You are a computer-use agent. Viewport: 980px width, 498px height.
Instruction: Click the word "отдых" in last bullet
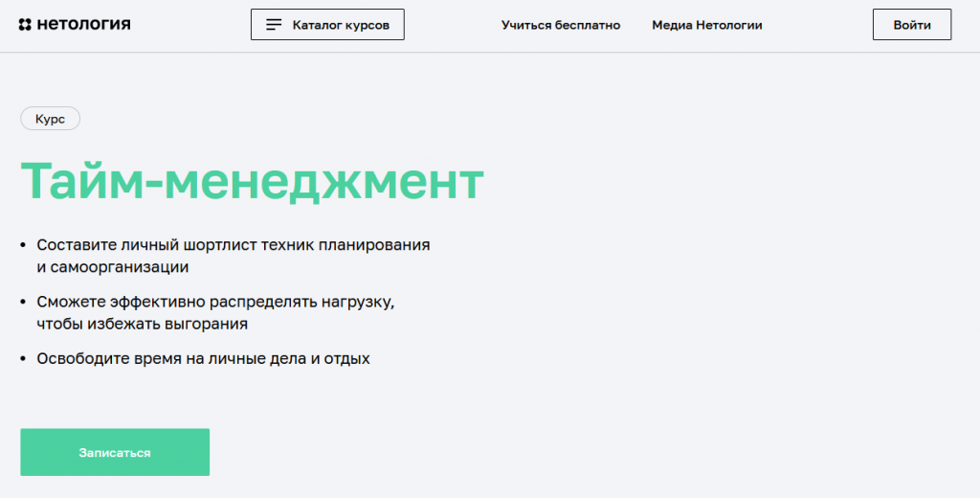[x=346, y=359]
